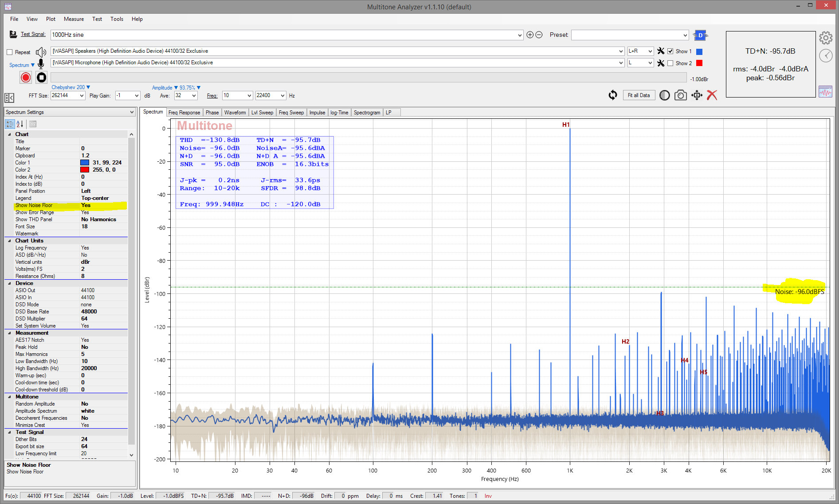
Task: Open input device settings wrench icon
Action: (661, 63)
